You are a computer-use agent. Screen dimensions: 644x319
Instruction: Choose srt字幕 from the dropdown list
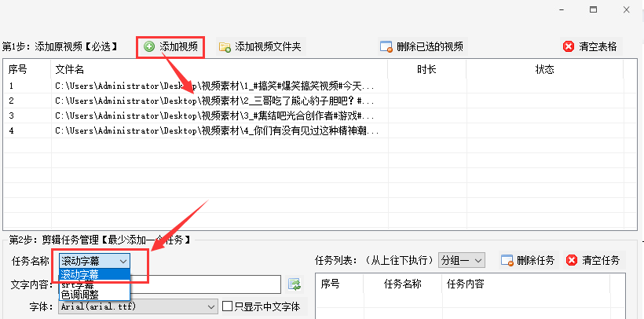coord(94,284)
